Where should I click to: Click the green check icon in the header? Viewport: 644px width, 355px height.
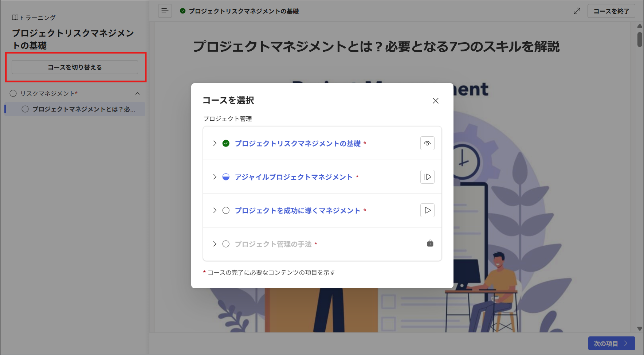click(183, 11)
